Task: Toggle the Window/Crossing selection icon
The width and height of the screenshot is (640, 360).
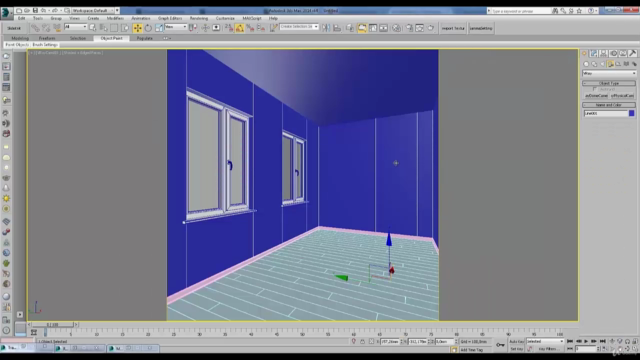Action: coord(124,28)
